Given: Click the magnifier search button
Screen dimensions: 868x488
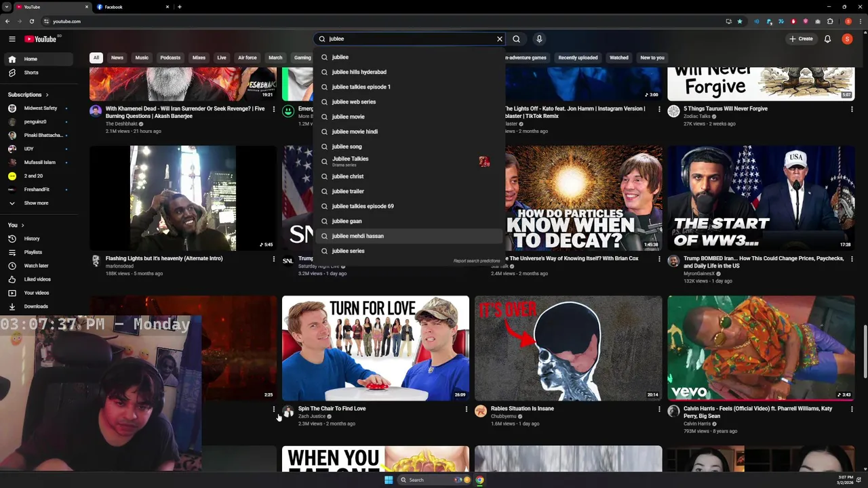Looking at the screenshot, I should tap(517, 39).
